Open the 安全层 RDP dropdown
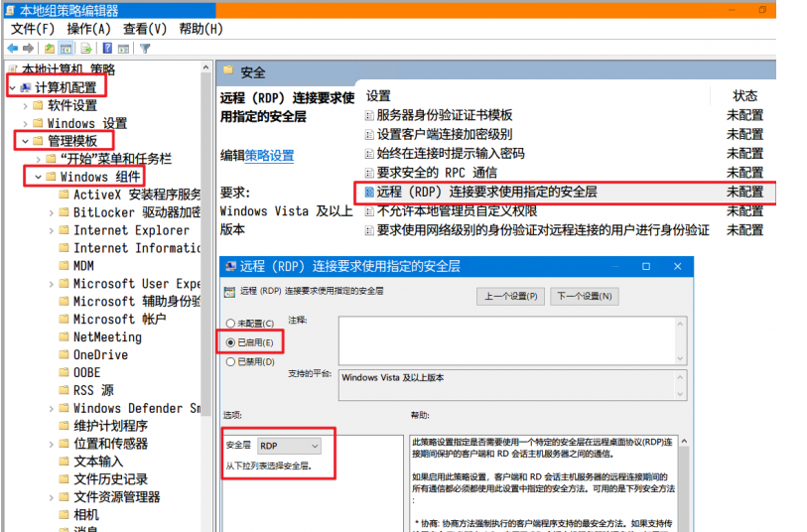 click(x=289, y=447)
